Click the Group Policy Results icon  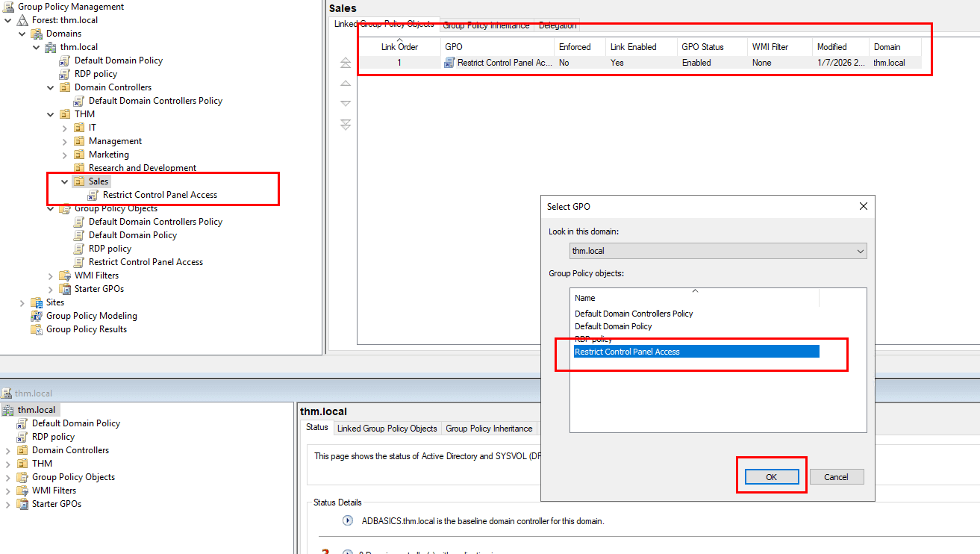point(37,329)
